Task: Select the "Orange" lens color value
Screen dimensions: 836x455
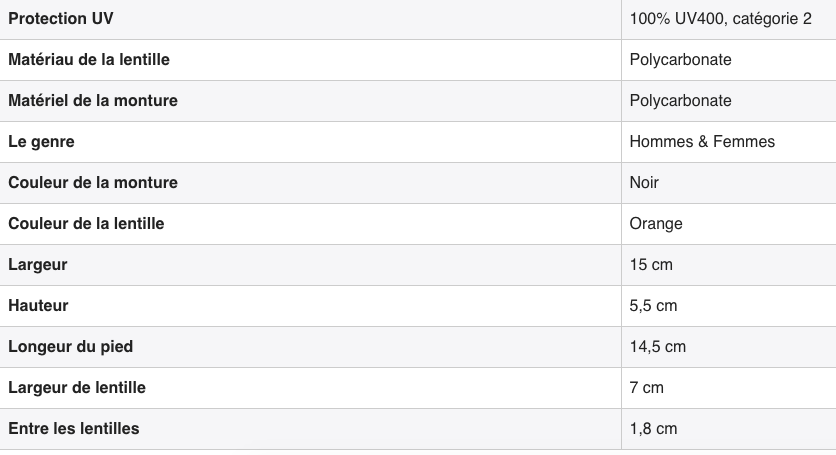Action: point(656,224)
